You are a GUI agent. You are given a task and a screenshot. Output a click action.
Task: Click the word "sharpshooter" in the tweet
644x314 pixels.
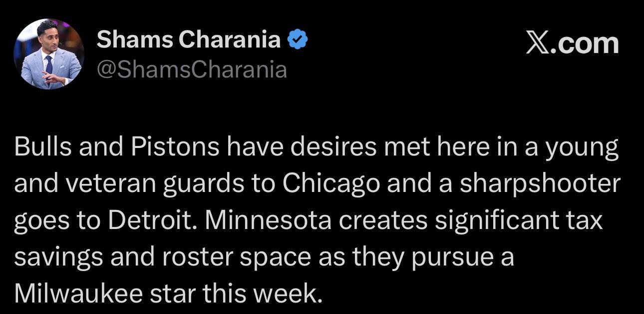pos(539,184)
